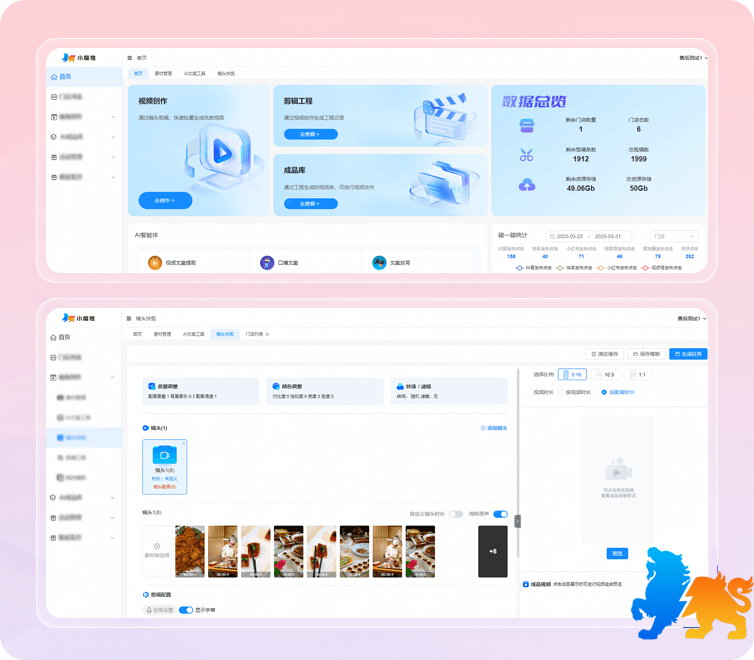The height and width of the screenshot is (660, 754).
Task: Open the 口播文案 agent icon
Action: pyautogui.click(x=267, y=263)
